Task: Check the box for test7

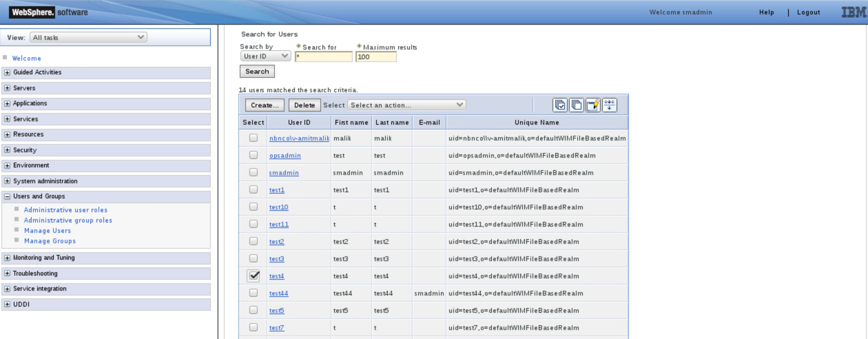Action: point(254,327)
